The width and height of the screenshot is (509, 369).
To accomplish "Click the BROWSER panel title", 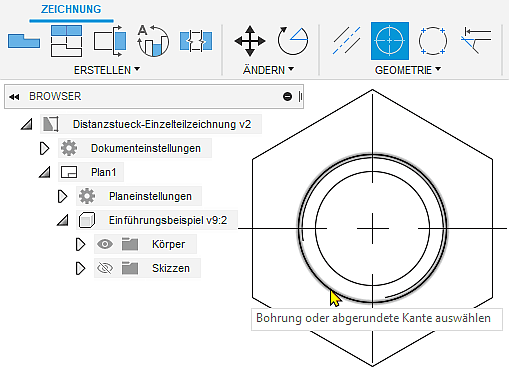I will pos(55,96).
